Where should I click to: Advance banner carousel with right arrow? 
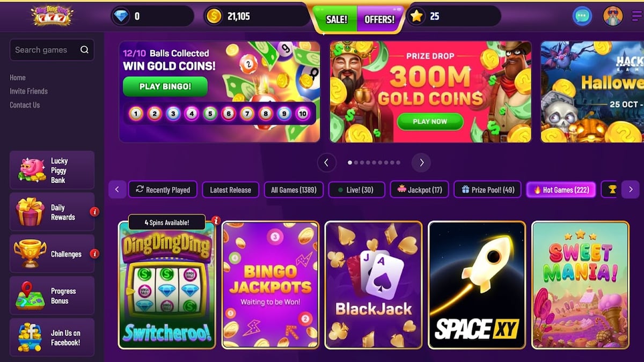[421, 162]
